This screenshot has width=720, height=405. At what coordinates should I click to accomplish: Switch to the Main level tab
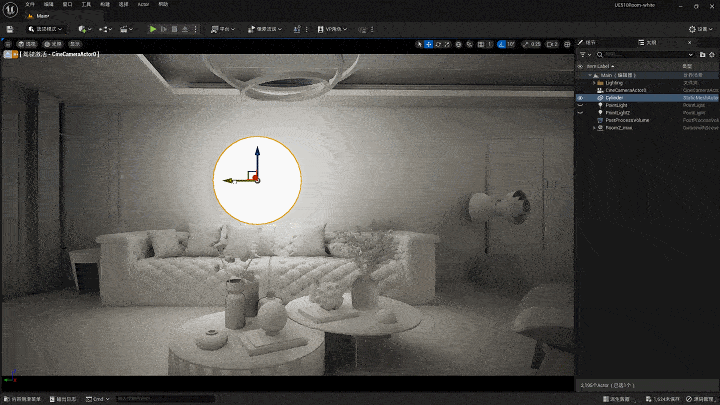coord(40,16)
